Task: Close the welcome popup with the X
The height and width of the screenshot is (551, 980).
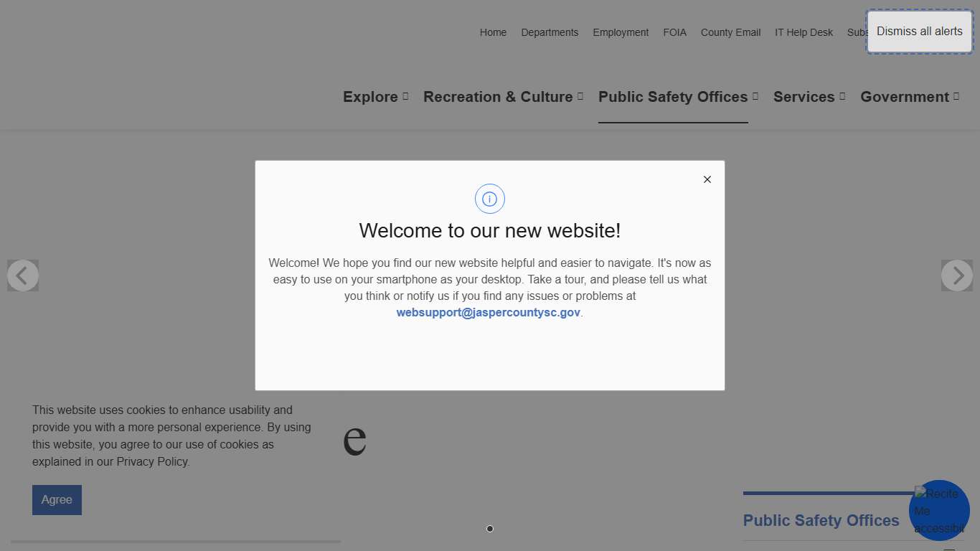Action: click(x=707, y=179)
